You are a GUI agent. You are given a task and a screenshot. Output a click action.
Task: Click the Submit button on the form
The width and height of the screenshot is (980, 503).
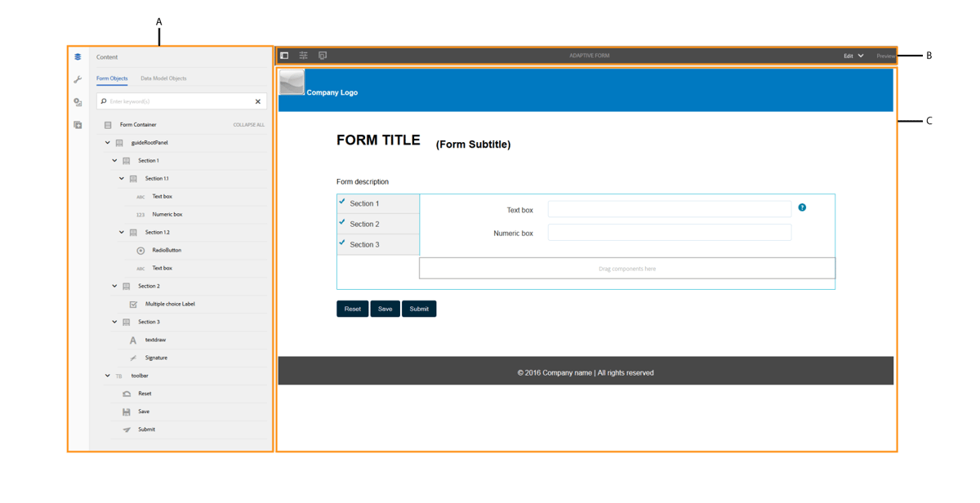coord(419,309)
